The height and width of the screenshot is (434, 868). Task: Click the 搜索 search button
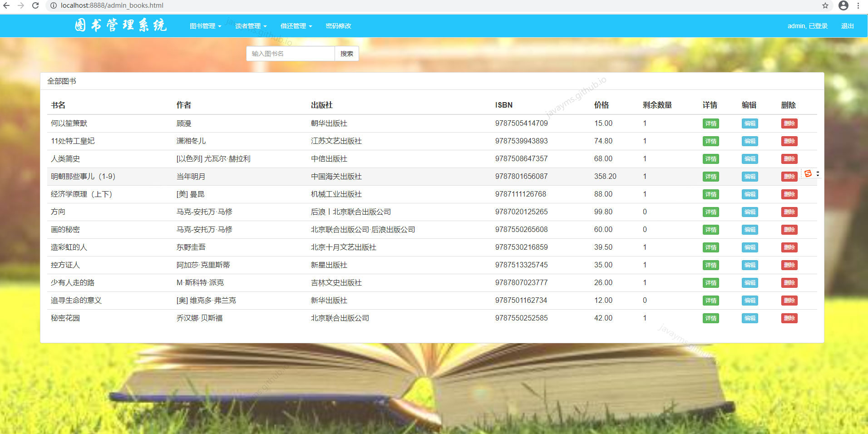[346, 54]
